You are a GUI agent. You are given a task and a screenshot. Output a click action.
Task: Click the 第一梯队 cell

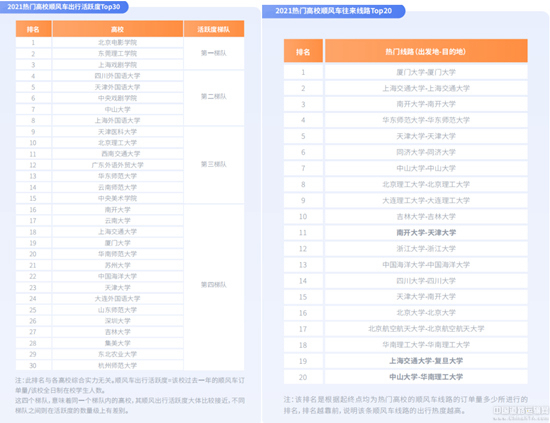coord(214,53)
